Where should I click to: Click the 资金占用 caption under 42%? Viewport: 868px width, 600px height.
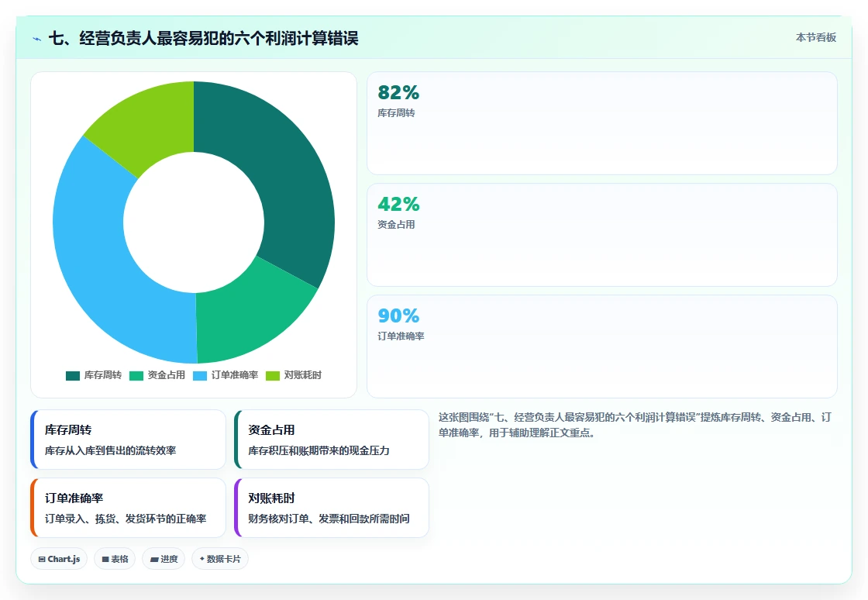[x=396, y=225]
